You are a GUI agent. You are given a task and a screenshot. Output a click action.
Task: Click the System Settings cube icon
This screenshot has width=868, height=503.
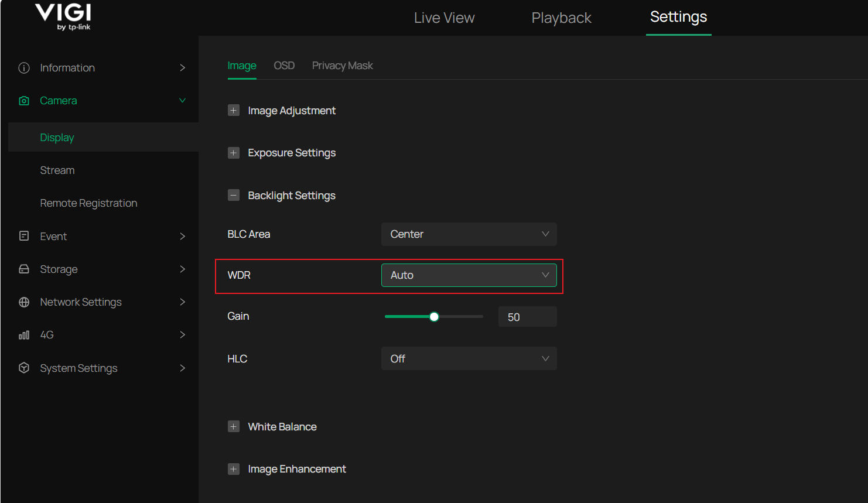24,368
